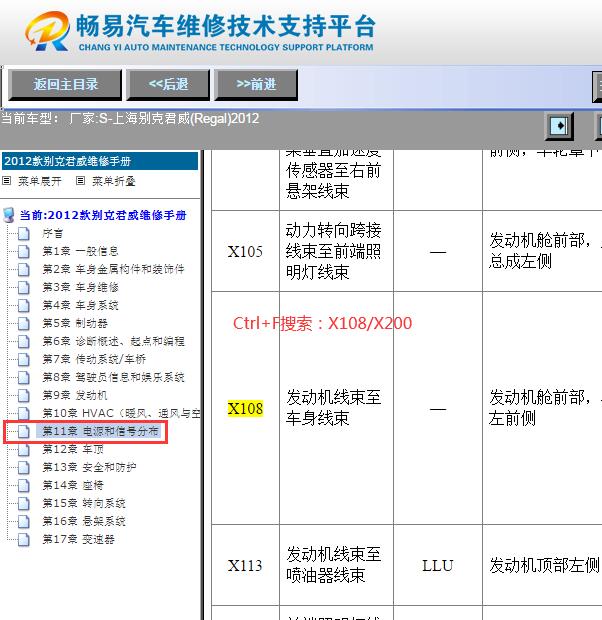Screen dimensions: 602x620
Task: Click the page icon beside 第5章
Action: (x=24, y=323)
